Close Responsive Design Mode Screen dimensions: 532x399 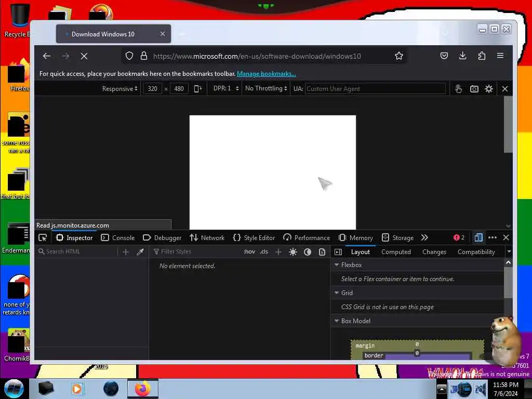(505, 88)
